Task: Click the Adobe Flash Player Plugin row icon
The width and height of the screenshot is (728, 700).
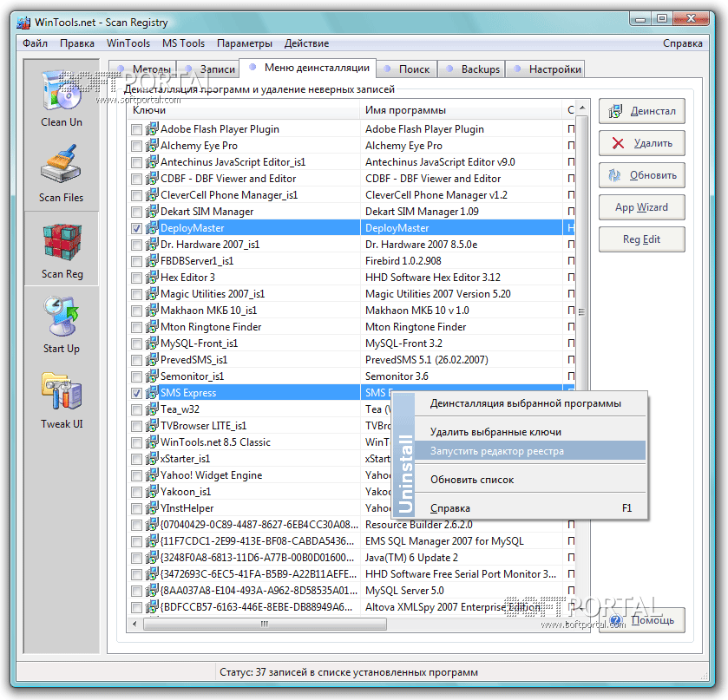Action: point(152,128)
